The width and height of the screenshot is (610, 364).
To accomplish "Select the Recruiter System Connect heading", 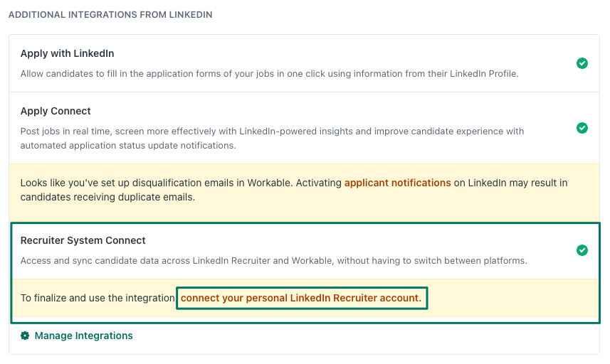I will pyautogui.click(x=83, y=240).
